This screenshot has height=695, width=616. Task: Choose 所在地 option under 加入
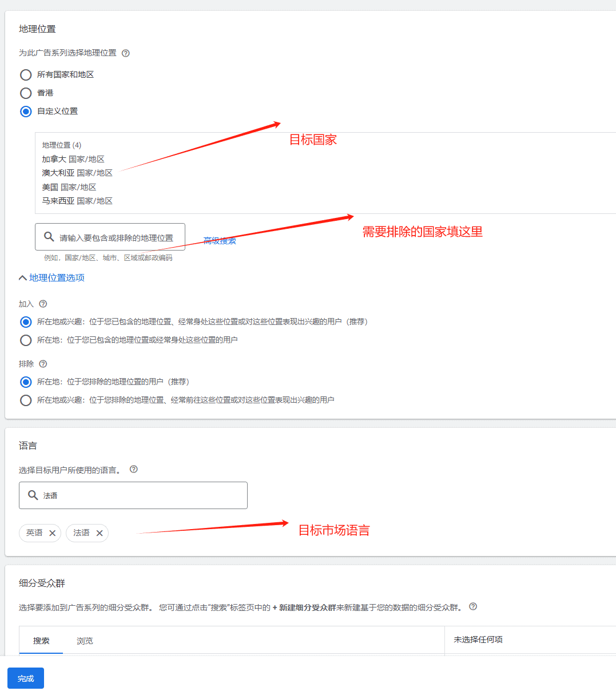click(26, 340)
